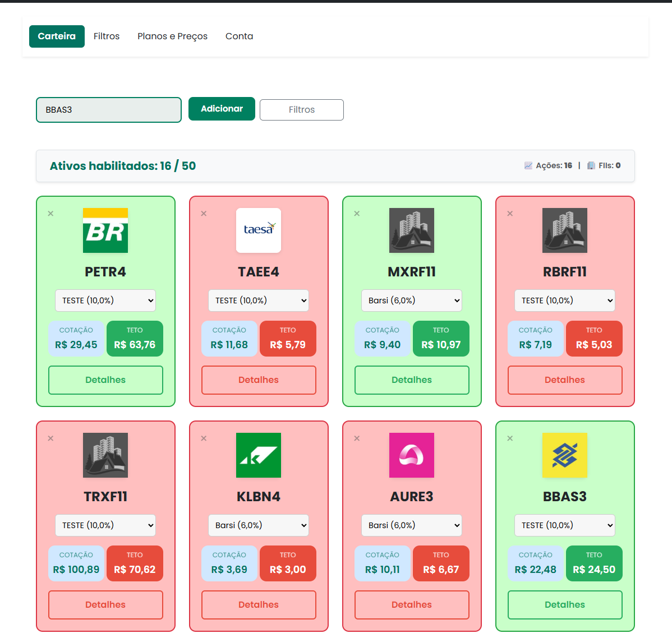This screenshot has height=638, width=672.
Task: Click the building image on the MXRF11 card
Action: click(412, 230)
